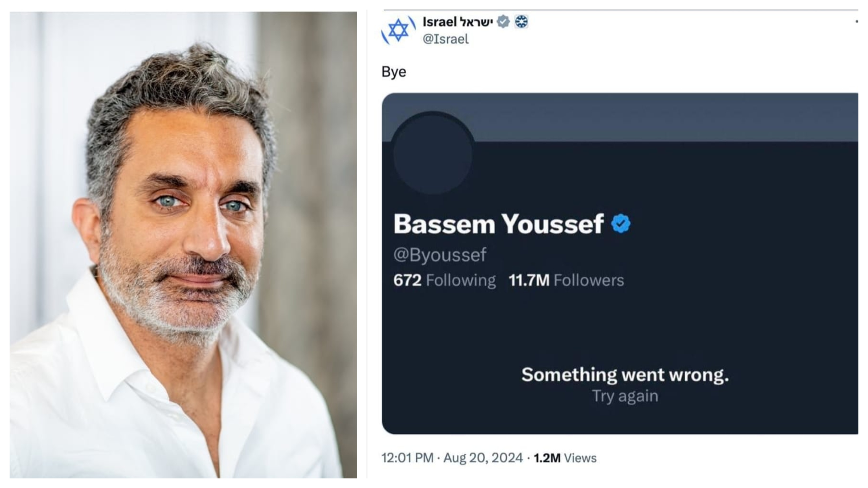Click the Try again link
The width and height of the screenshot is (868, 488).
[x=625, y=396]
